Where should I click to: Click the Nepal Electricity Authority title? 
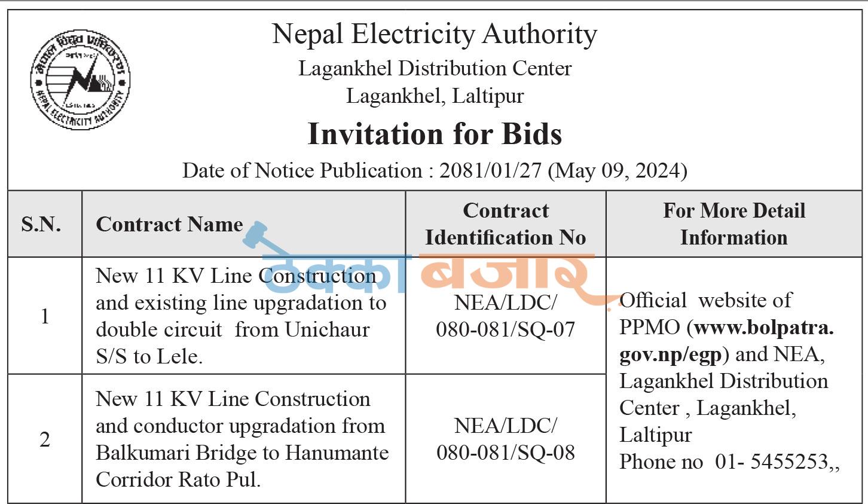[435, 34]
